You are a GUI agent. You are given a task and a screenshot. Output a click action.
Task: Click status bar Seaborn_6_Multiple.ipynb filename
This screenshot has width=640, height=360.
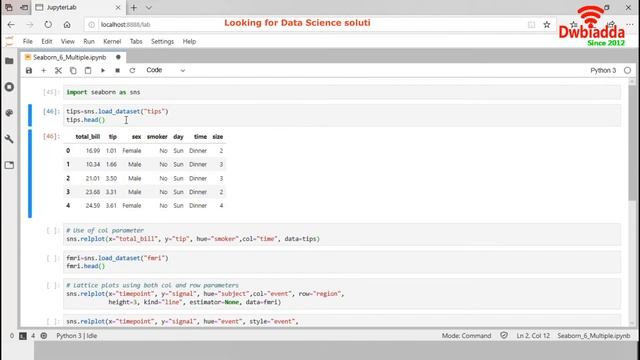tap(594, 336)
